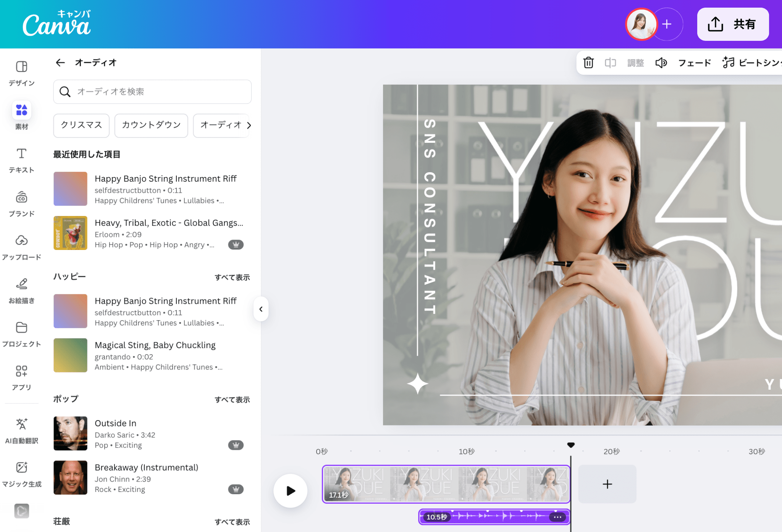Image resolution: width=782 pixels, height=532 pixels.
Task: Click the 共有 share button
Action: pos(733,24)
